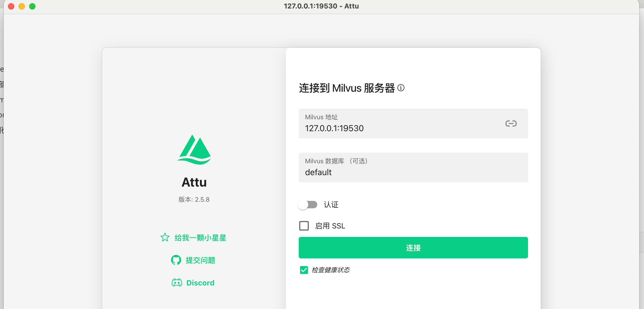Click the Discord icon
The height and width of the screenshot is (309, 644).
point(177,282)
